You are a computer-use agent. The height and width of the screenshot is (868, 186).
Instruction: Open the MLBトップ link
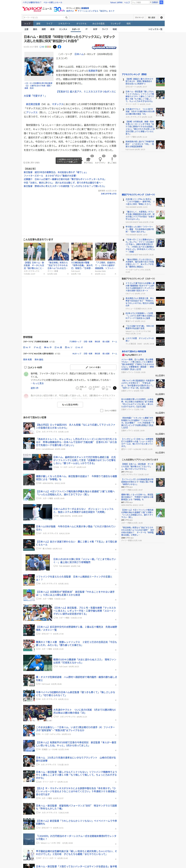77,353
